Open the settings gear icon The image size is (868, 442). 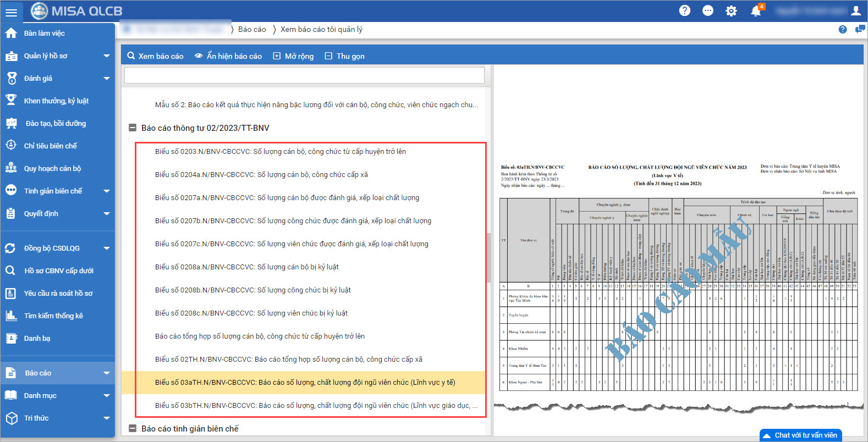point(731,11)
